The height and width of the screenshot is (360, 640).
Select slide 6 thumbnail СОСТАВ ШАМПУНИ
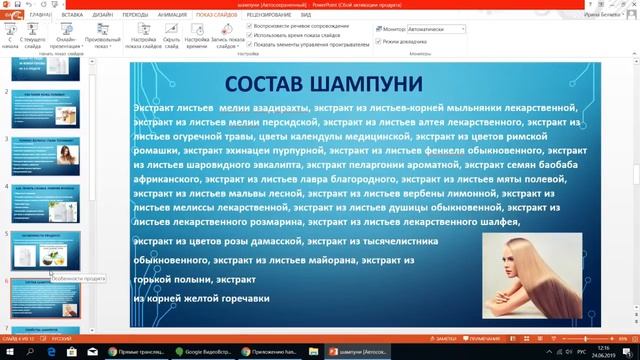46,298
